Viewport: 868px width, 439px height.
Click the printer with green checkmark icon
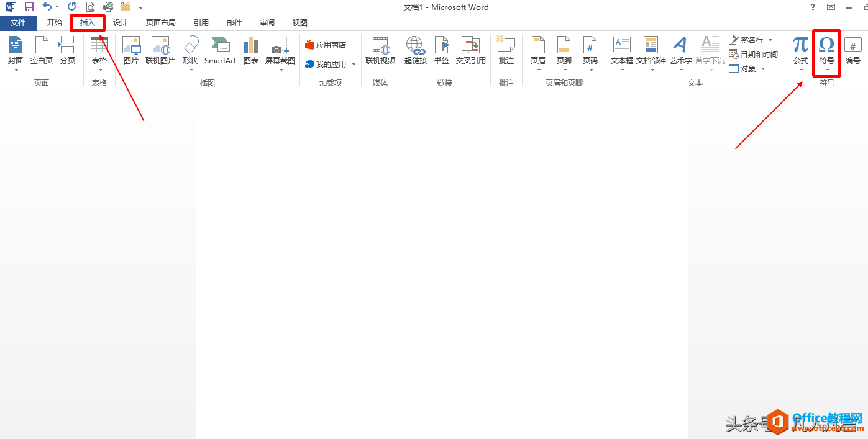(108, 7)
